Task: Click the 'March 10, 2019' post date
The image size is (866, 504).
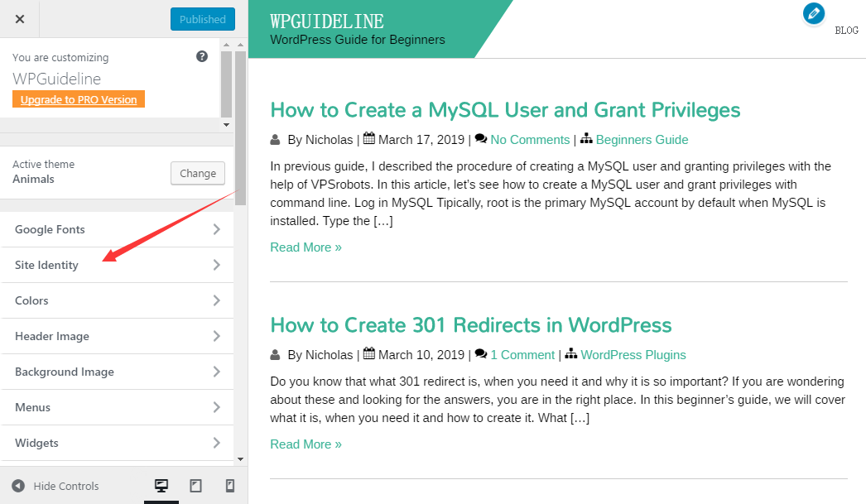Action: (421, 355)
